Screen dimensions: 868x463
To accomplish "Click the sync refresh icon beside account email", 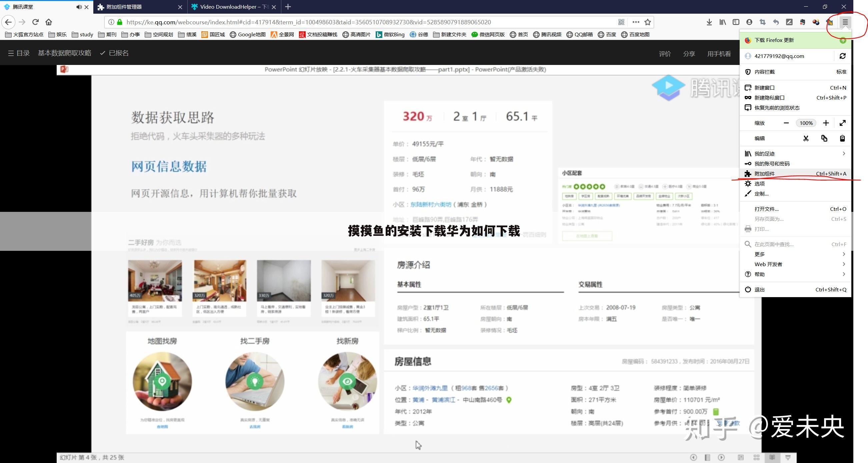I will [x=842, y=56].
